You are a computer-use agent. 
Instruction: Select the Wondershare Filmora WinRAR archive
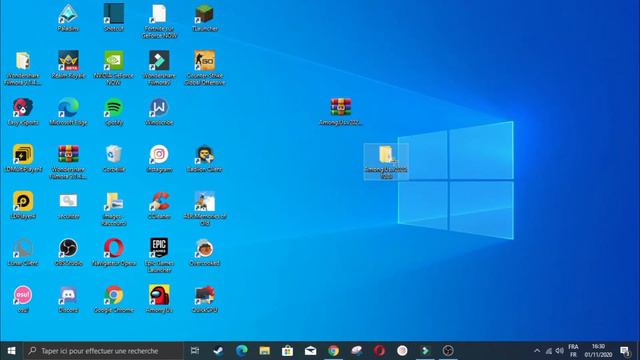(68, 162)
